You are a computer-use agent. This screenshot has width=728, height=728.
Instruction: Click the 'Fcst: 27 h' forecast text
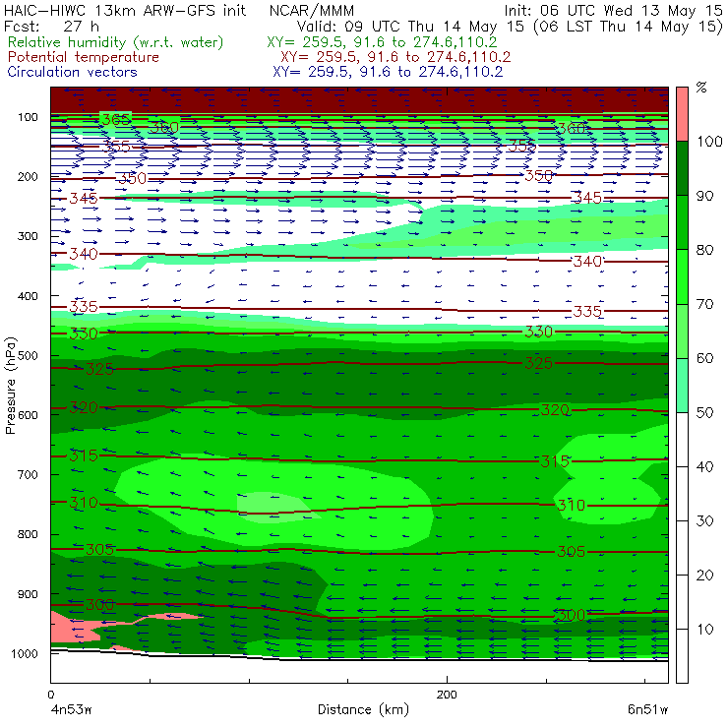tap(51, 26)
